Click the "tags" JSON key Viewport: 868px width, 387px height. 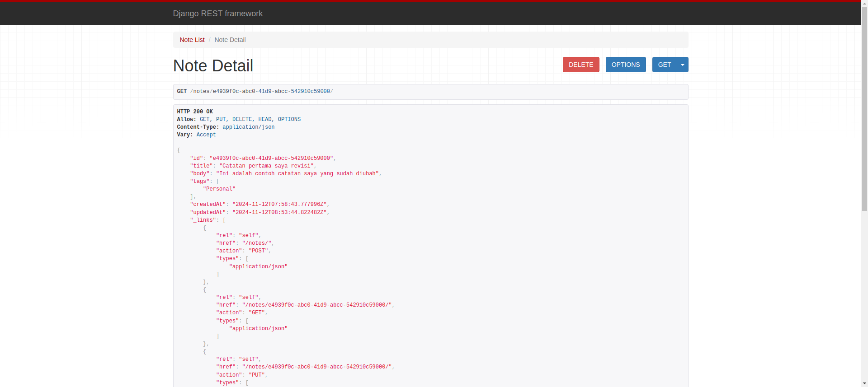[x=200, y=182]
